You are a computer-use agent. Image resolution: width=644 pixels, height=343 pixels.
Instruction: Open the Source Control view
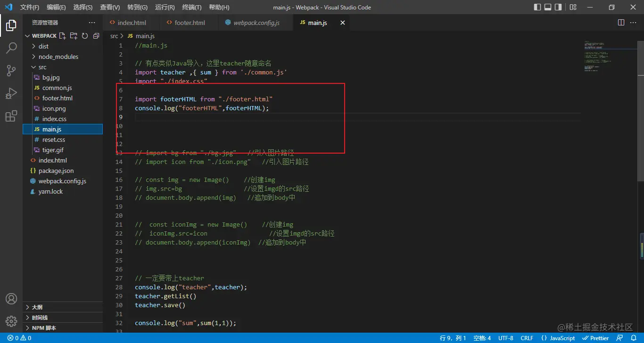coord(11,71)
